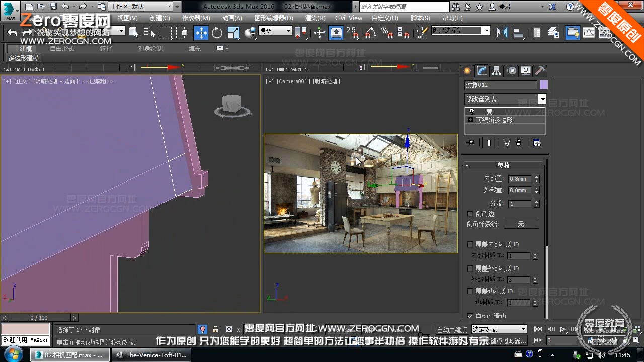Click Make Unique icon in modifier stack
The height and width of the screenshot is (362, 644).
point(507,143)
